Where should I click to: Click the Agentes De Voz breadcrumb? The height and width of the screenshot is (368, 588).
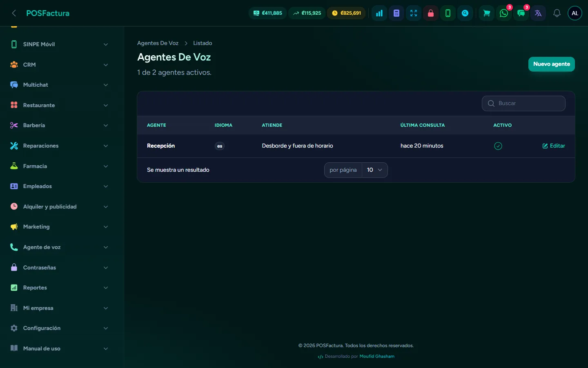coord(158,43)
